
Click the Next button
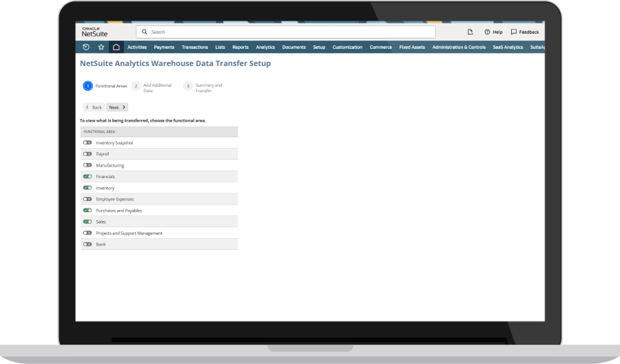(x=116, y=107)
